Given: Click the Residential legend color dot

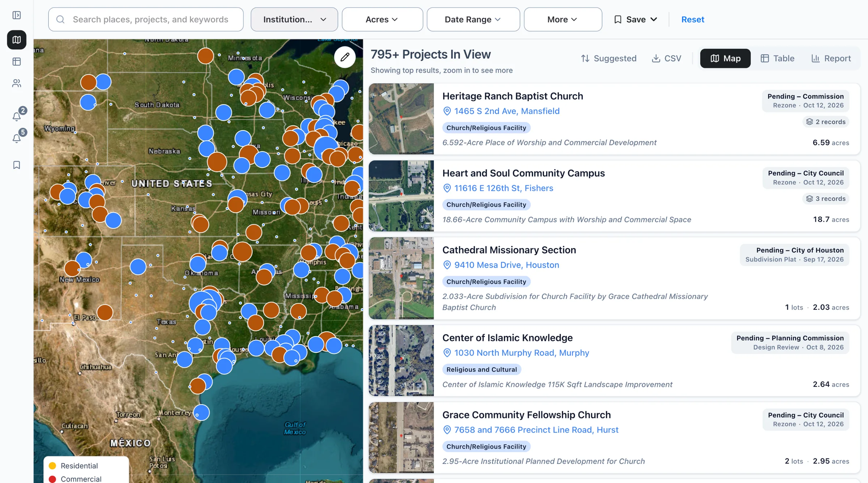Looking at the screenshot, I should click(52, 466).
